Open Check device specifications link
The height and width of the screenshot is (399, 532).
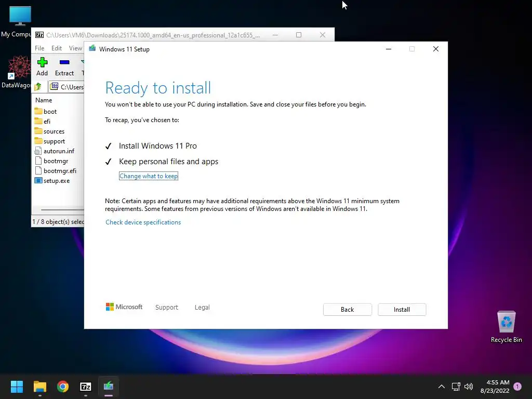pos(143,222)
